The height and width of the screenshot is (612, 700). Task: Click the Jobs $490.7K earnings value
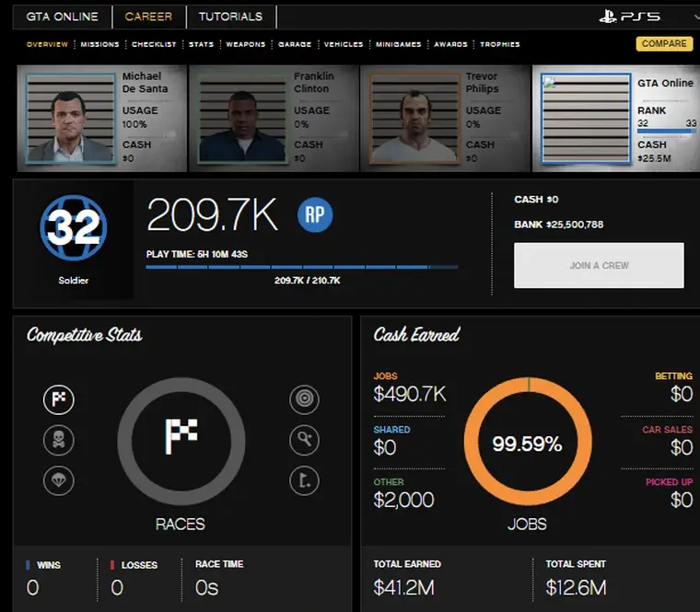tap(409, 394)
